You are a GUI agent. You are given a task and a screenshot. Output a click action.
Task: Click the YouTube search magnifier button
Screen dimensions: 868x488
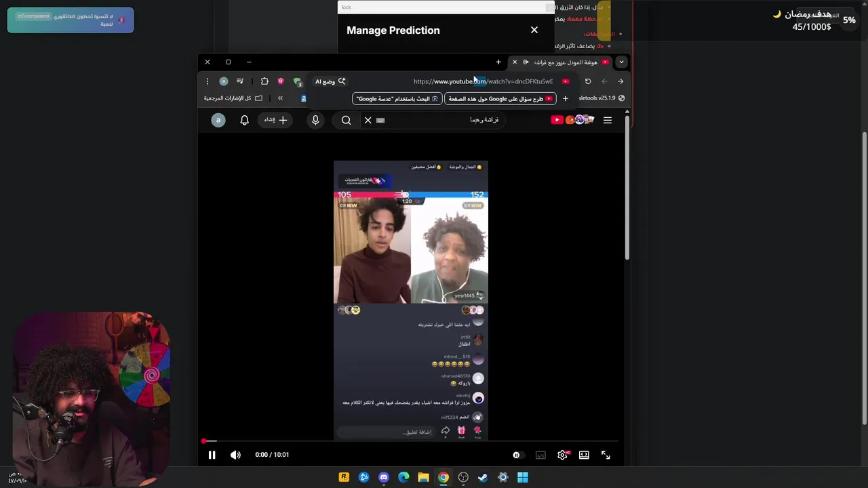click(x=346, y=120)
